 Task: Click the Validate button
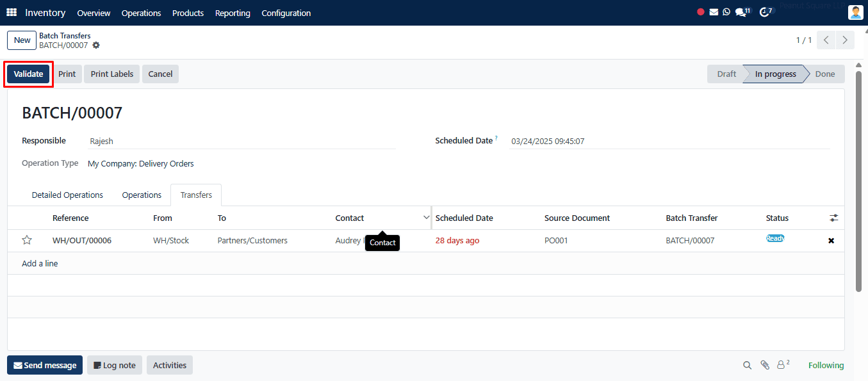point(28,74)
